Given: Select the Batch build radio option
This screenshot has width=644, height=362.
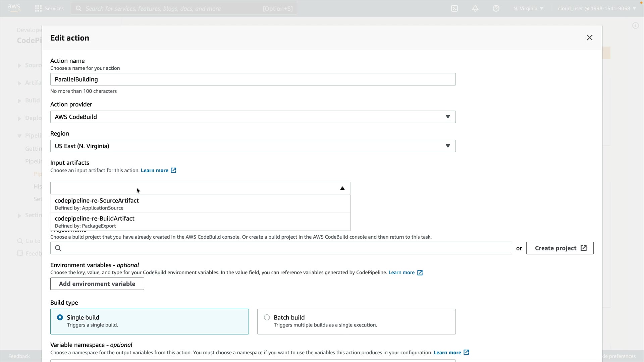Looking at the screenshot, I should coord(267,317).
